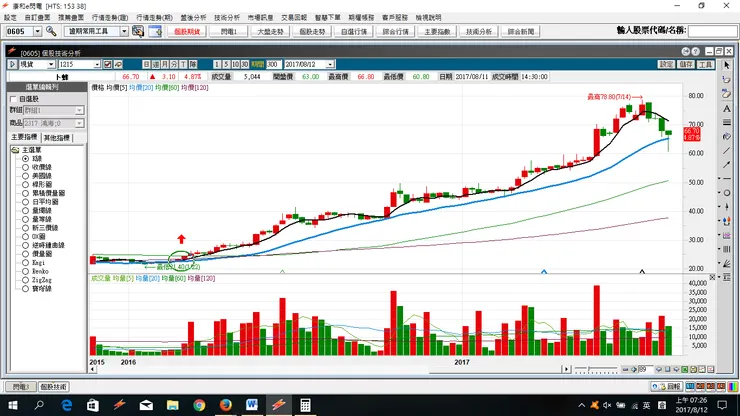Select the 30-minute period button
Screen dimensions: 740x416
click(244, 64)
